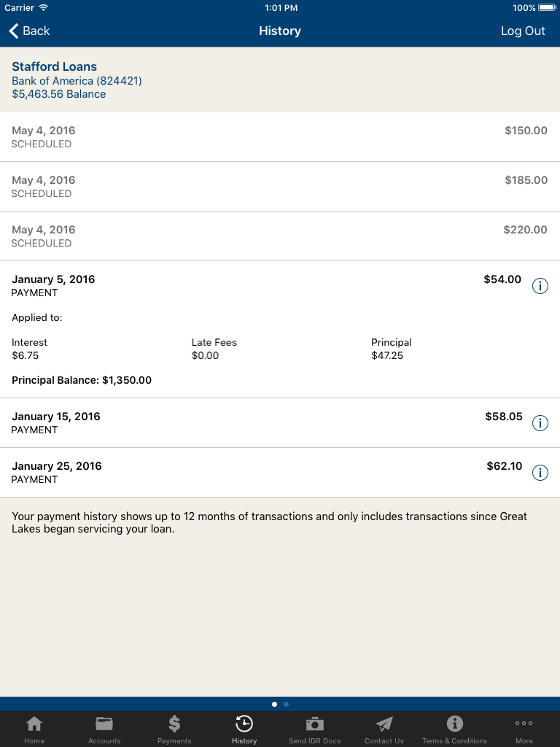The image size is (560, 747).
Task: Go to the Home tab
Action: pyautogui.click(x=34, y=729)
